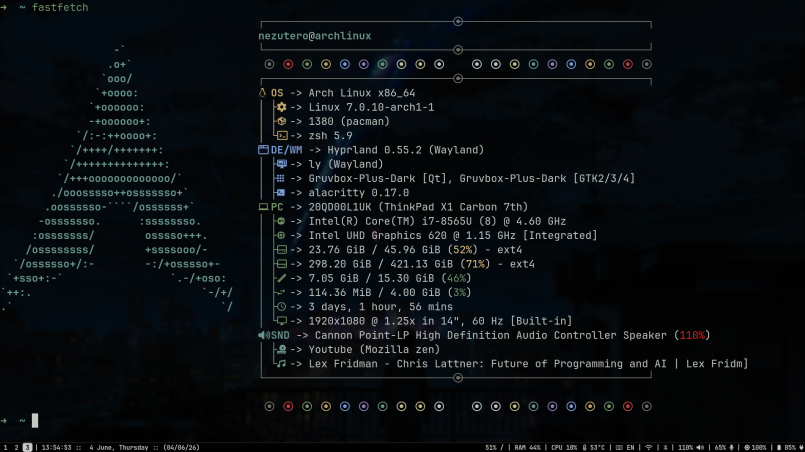Viewport: 805px width, 452px height.
Task: Click the swap icon beside 114.36 MiB / 4.00 GiB
Action: pyautogui.click(x=280, y=292)
